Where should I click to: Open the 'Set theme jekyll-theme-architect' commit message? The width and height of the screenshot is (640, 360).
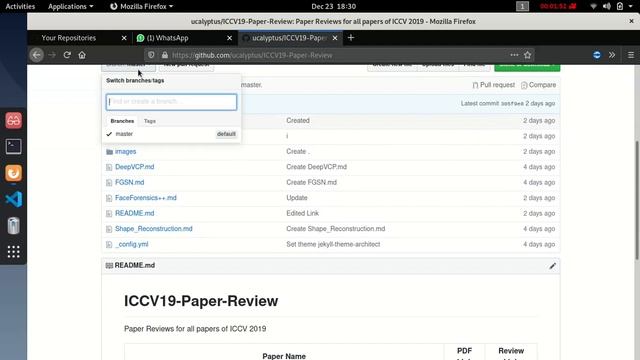point(333,244)
